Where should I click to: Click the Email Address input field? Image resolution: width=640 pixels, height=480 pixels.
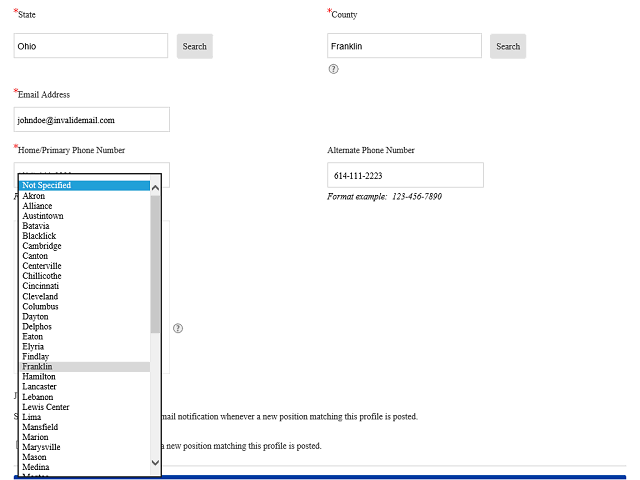pyautogui.click(x=92, y=120)
